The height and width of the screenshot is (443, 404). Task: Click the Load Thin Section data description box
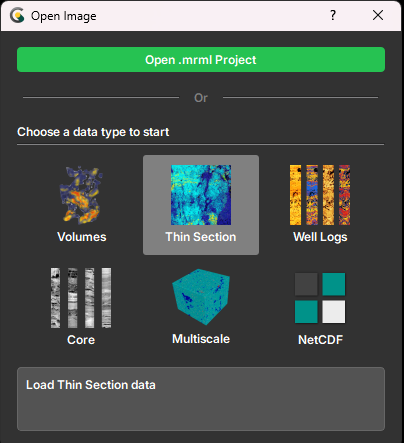201,399
